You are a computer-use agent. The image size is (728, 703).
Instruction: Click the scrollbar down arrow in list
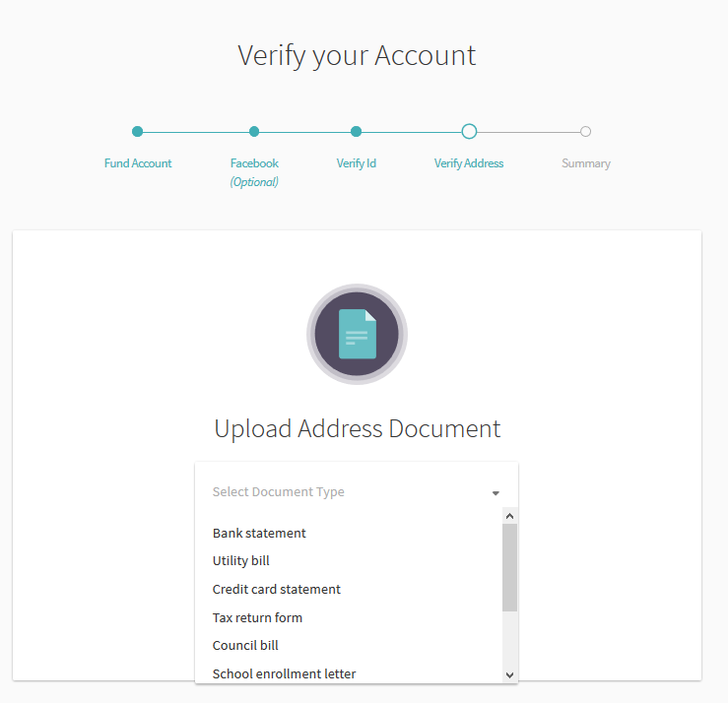509,674
